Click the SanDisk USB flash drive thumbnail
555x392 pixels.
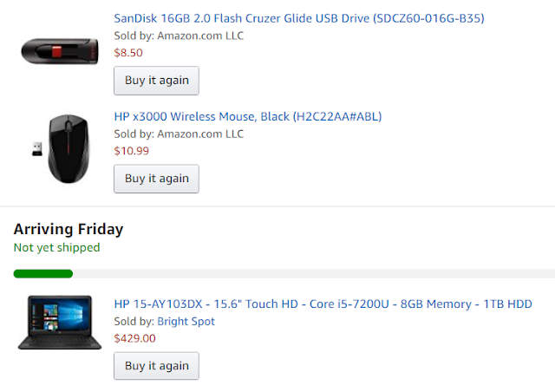(x=60, y=51)
